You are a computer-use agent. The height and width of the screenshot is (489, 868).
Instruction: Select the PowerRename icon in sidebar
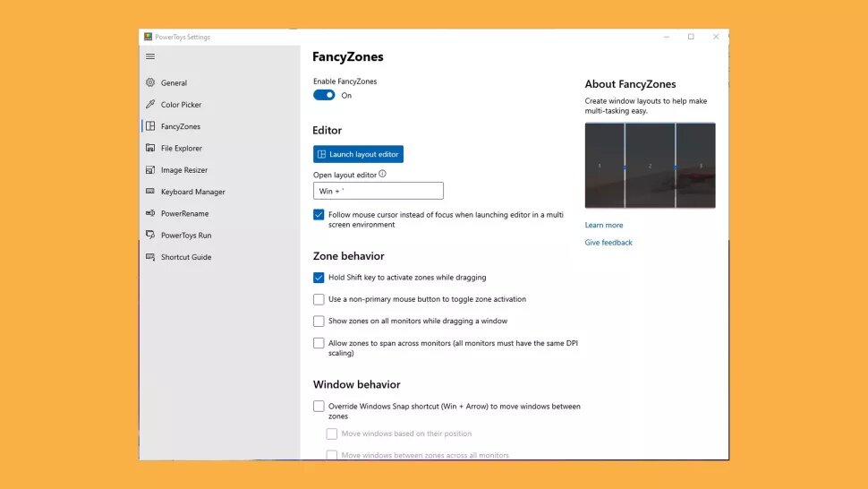(150, 214)
